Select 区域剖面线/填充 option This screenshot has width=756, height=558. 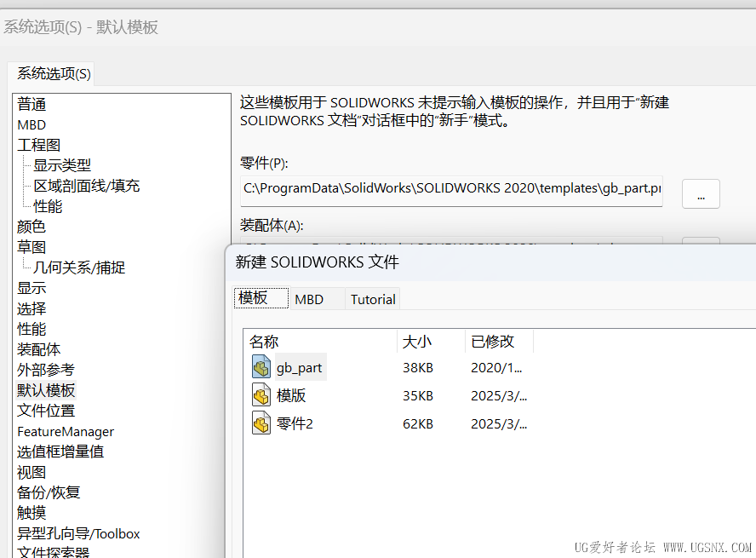tap(87, 186)
